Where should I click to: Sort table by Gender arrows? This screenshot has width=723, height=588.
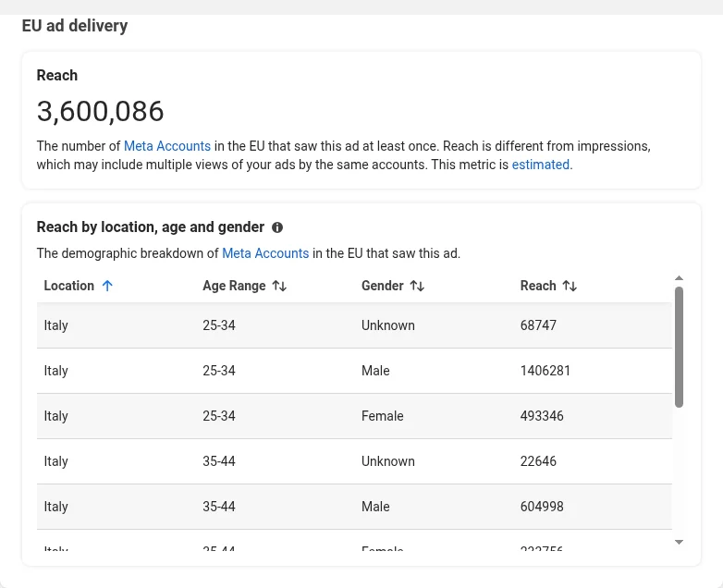417,286
